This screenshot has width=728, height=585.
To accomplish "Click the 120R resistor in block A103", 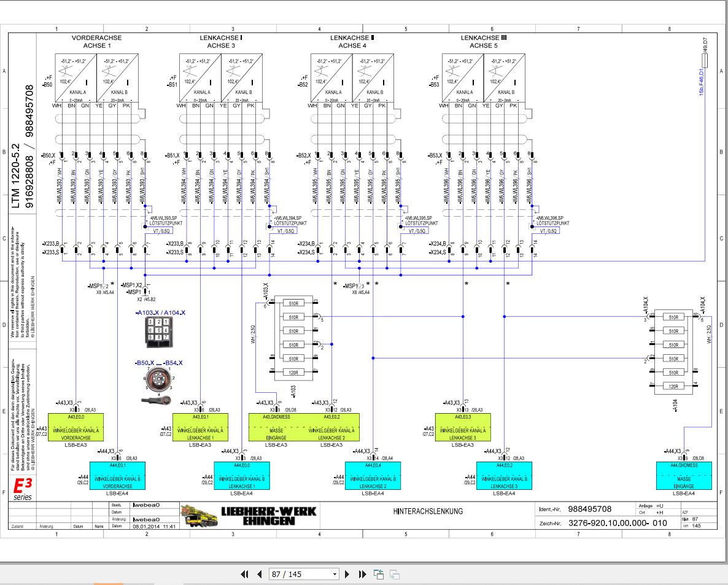I will [293, 373].
